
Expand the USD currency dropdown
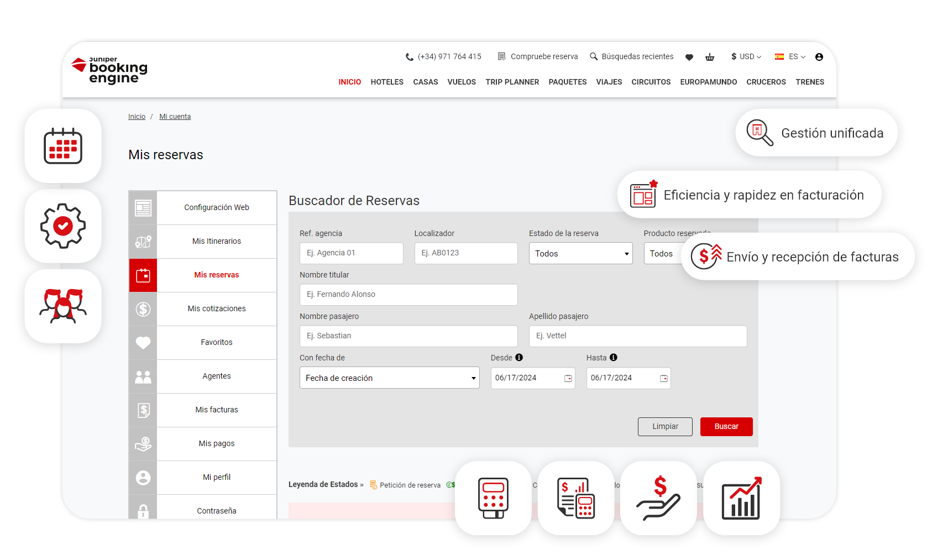[x=746, y=56]
